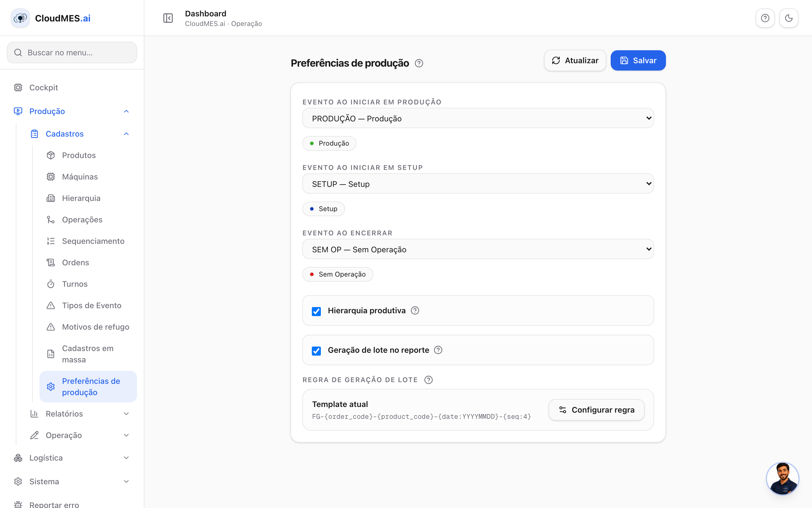Click the blue Setup status chip
This screenshot has height=508, width=812.
coord(323,209)
